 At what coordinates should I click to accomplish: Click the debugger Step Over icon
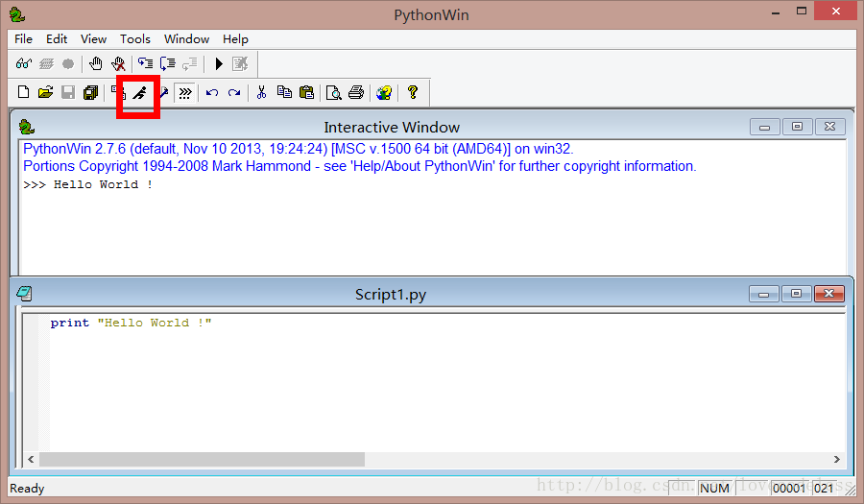[x=167, y=64]
